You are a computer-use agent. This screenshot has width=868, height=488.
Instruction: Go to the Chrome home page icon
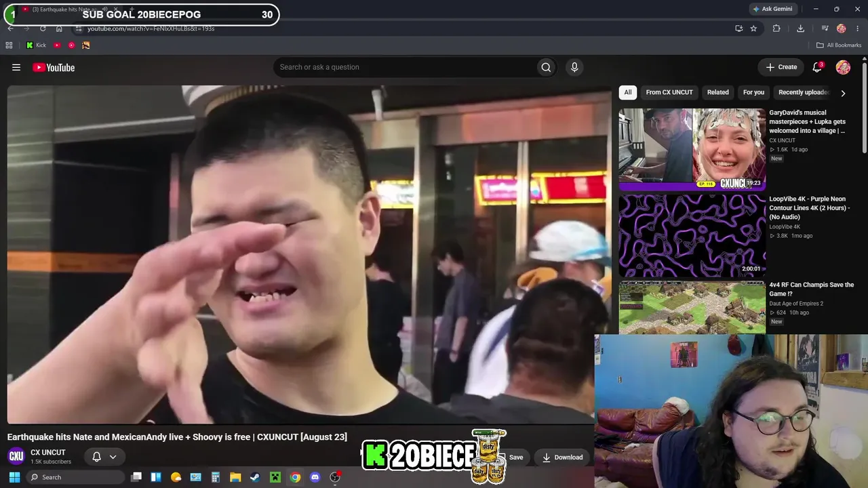point(59,28)
